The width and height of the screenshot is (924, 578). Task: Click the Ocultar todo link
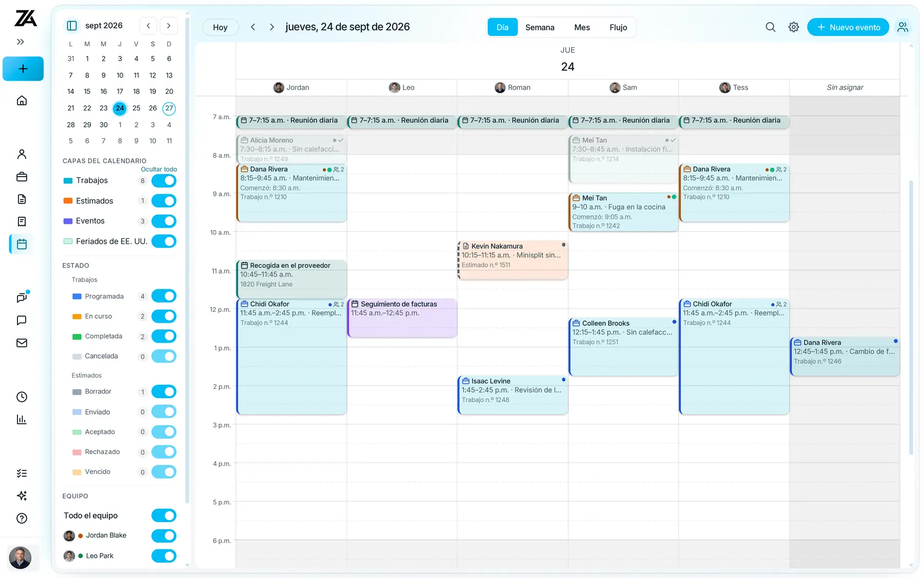[159, 169]
